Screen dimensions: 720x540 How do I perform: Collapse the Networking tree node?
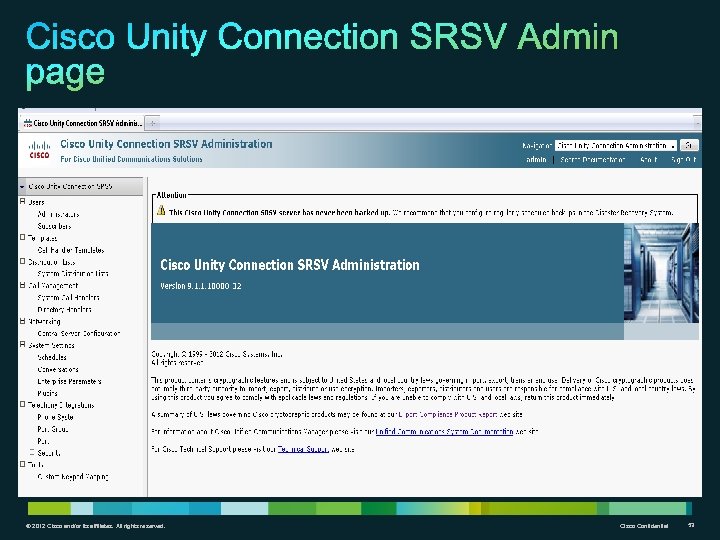22,321
